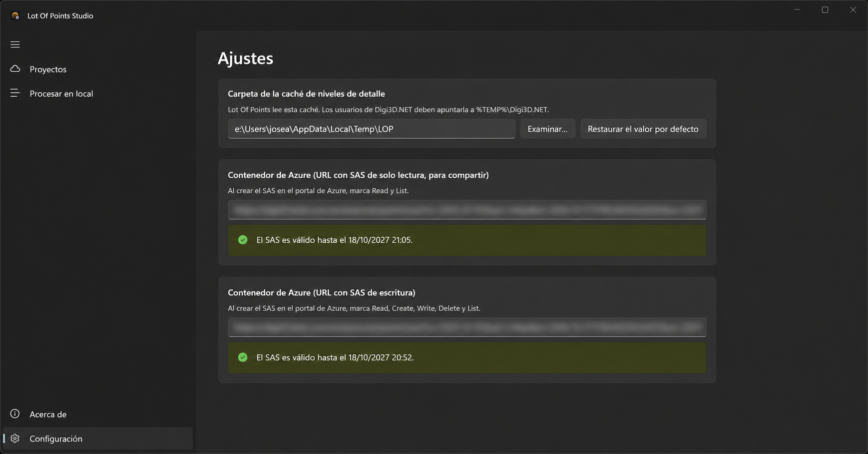
Task: Focus the cache folder path field
Action: click(x=371, y=129)
